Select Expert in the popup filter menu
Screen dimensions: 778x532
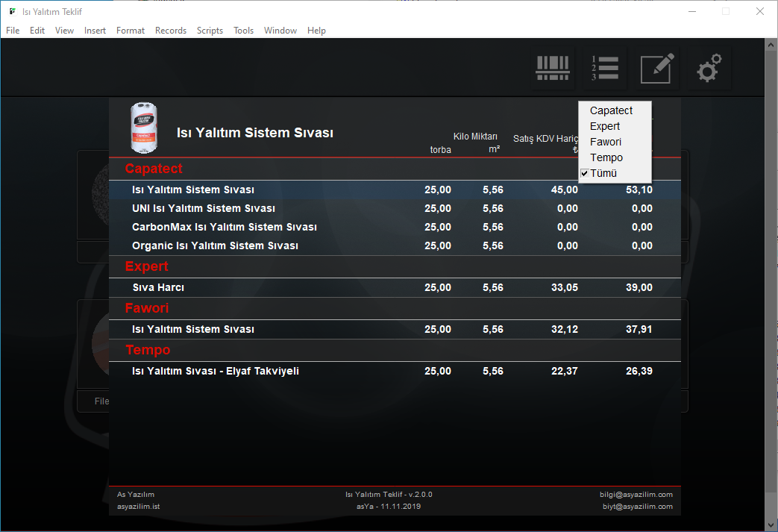[604, 126]
